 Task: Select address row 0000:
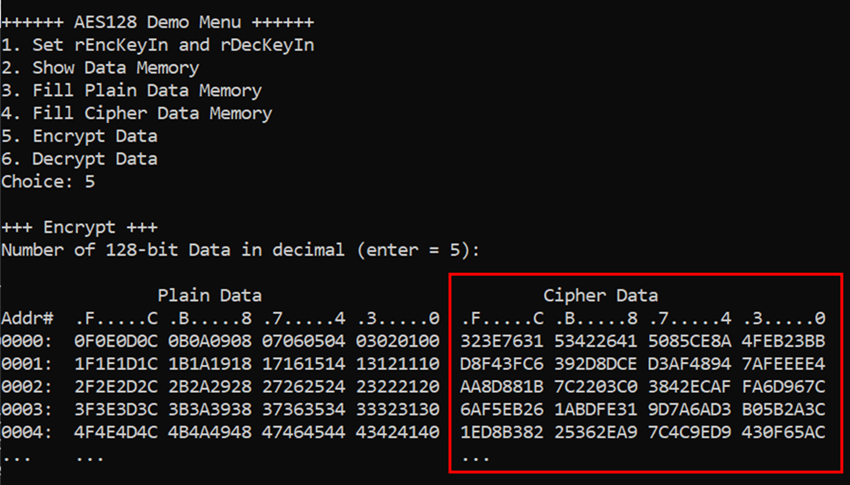point(27,341)
